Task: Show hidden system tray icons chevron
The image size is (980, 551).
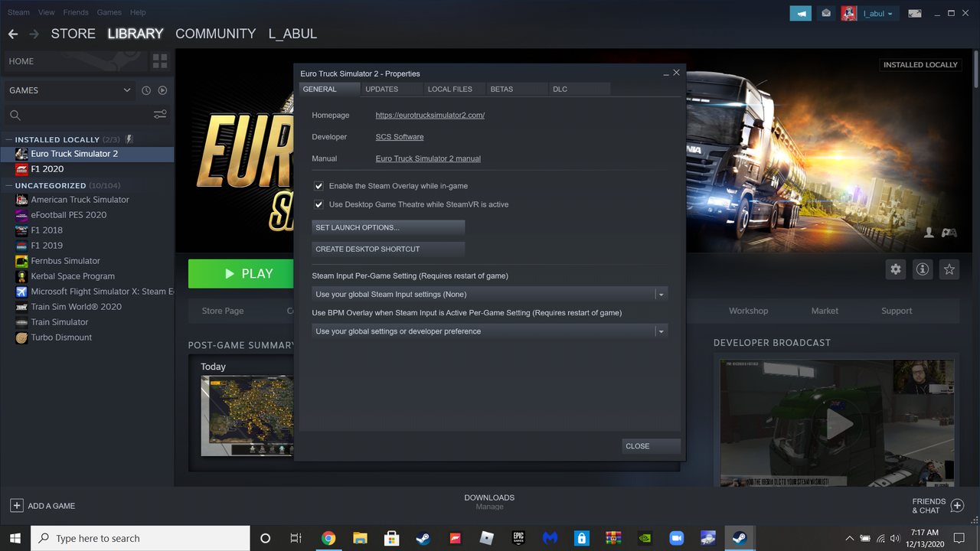Action: (849, 538)
